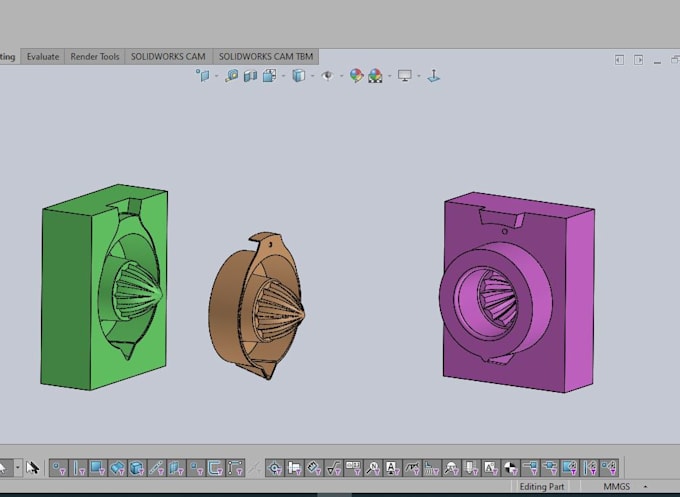Open the View Settings monitor icon
The height and width of the screenshot is (497, 680).
click(x=405, y=76)
